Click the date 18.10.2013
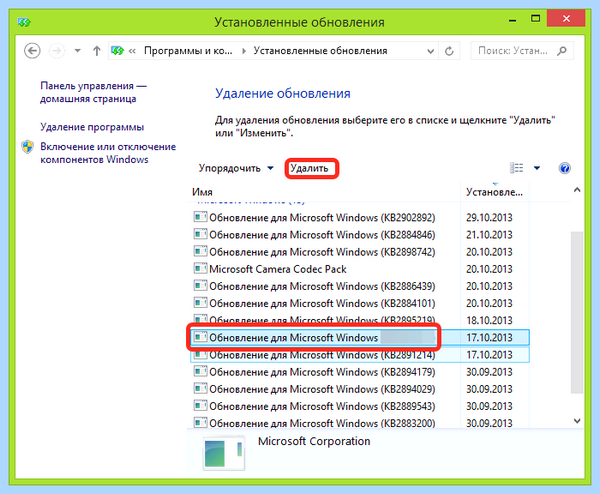The height and width of the screenshot is (494, 600). pyautogui.click(x=489, y=321)
